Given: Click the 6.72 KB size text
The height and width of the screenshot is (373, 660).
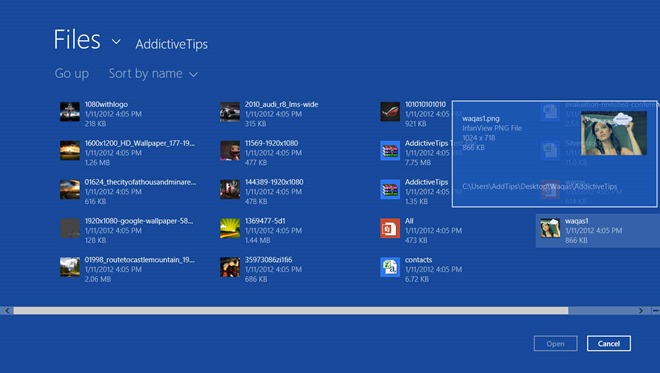Looking at the screenshot, I should click(417, 279).
